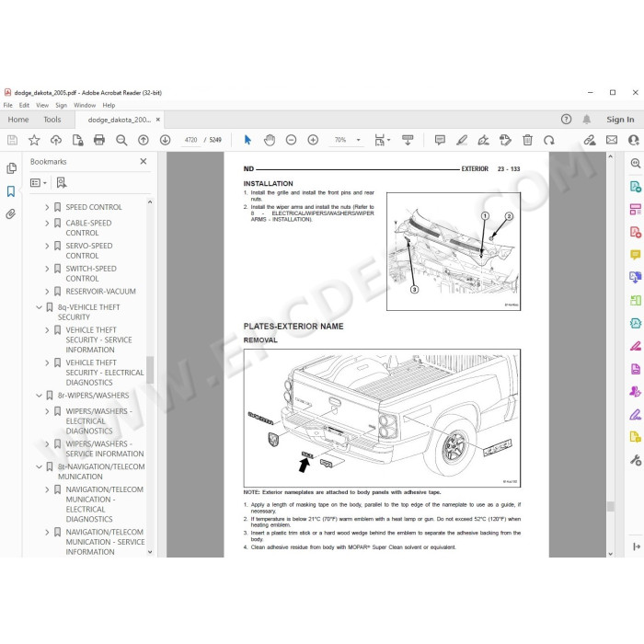Activate the Hand pan tool

click(x=270, y=140)
